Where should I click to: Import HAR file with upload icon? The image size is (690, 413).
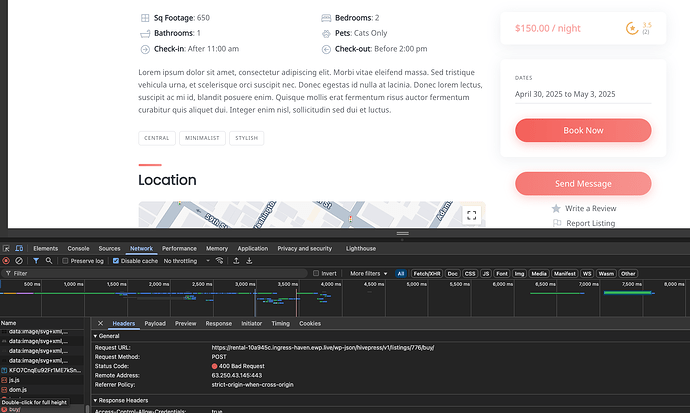tap(236, 261)
